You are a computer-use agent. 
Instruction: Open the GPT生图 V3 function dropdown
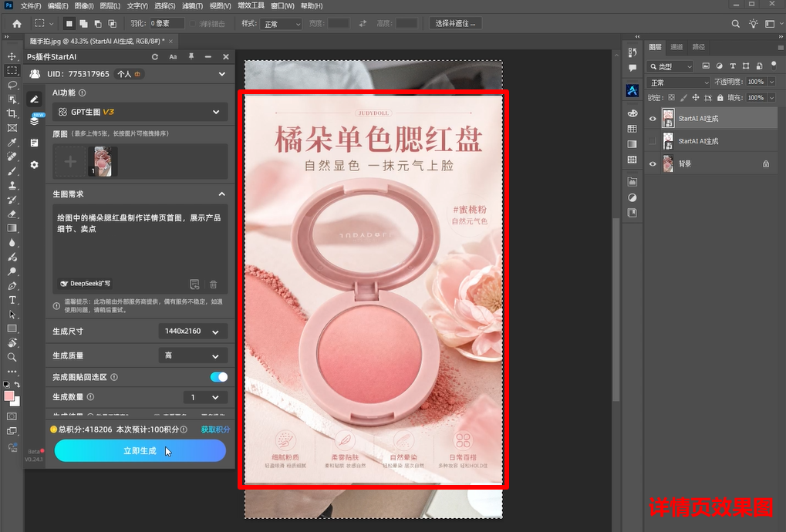point(140,113)
